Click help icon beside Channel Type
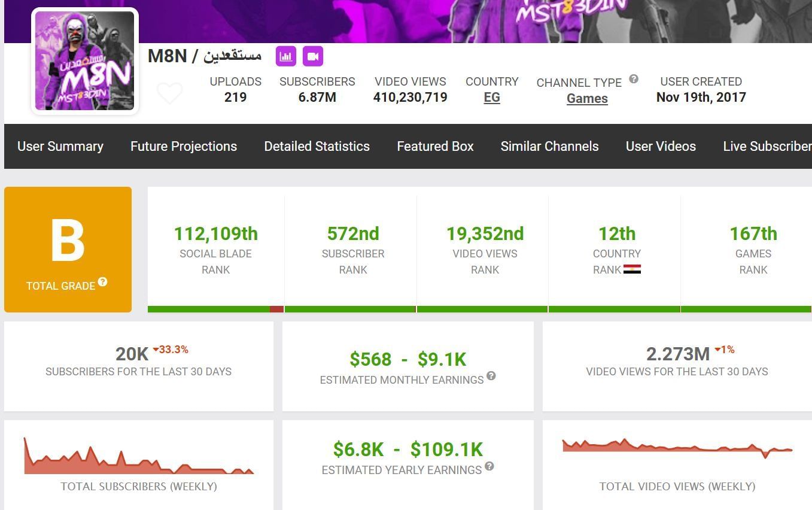Viewport: 812px width, 510px height. coord(634,79)
